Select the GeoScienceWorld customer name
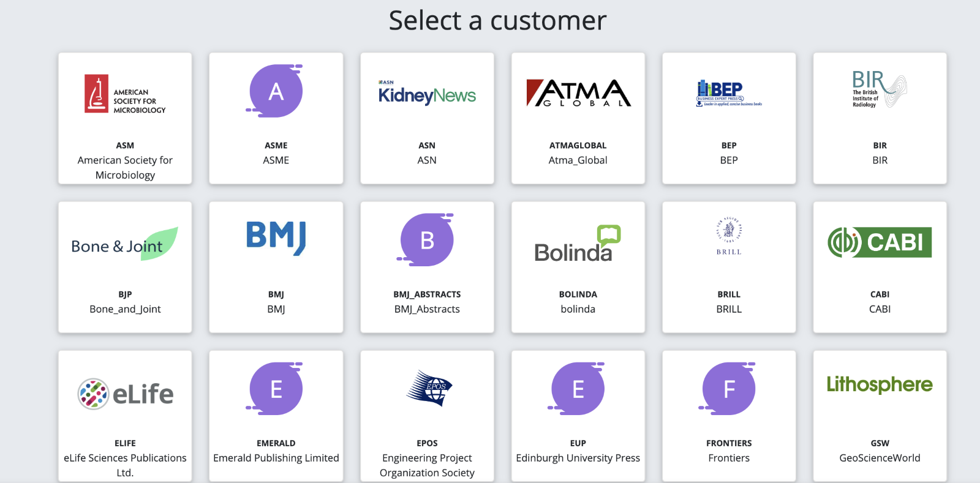Screen dimensions: 980x483 [x=879, y=458]
